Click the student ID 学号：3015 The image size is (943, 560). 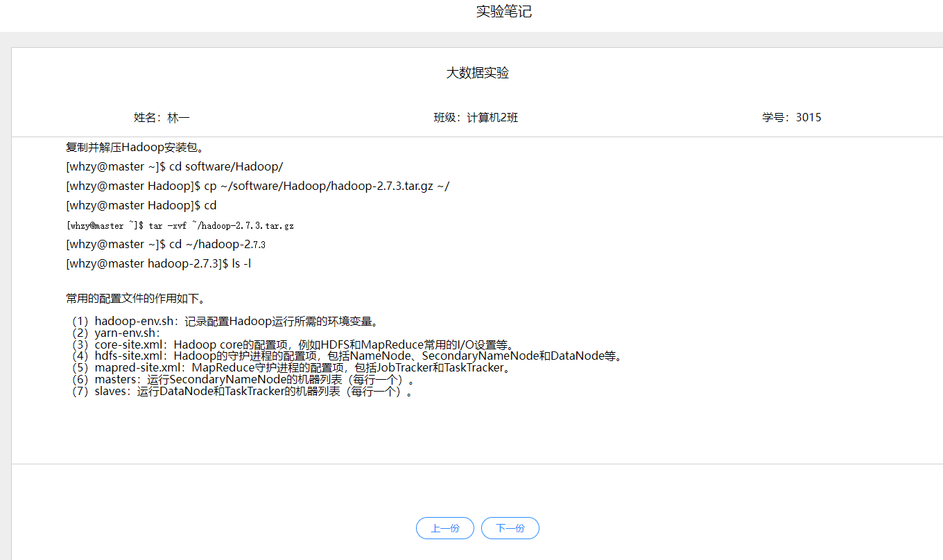click(x=791, y=118)
